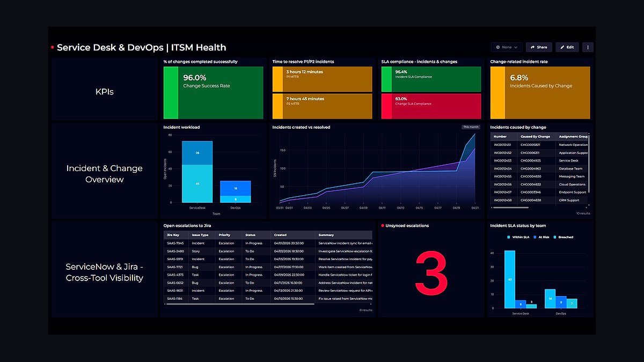Sort by the Caused By Change column header

[x=537, y=137]
